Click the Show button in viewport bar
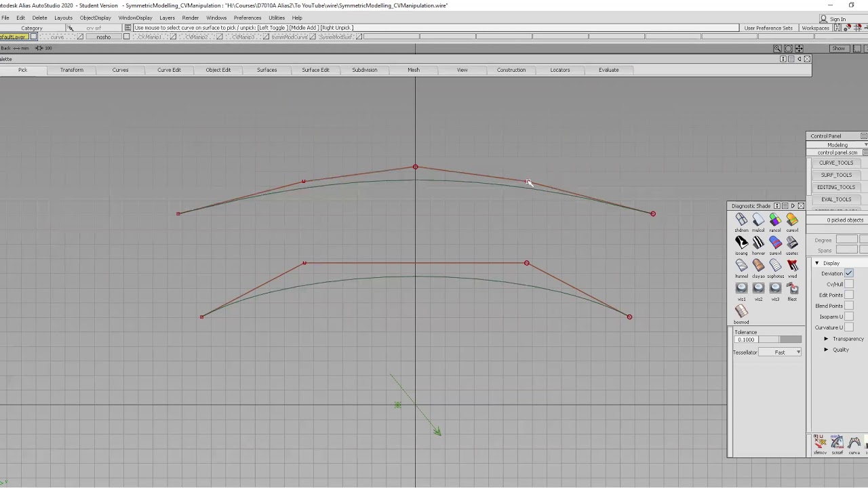This screenshot has width=868, height=488. pyautogui.click(x=839, y=49)
